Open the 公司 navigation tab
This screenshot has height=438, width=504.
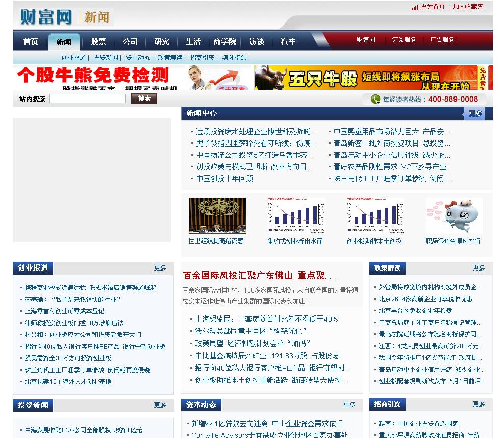point(130,41)
